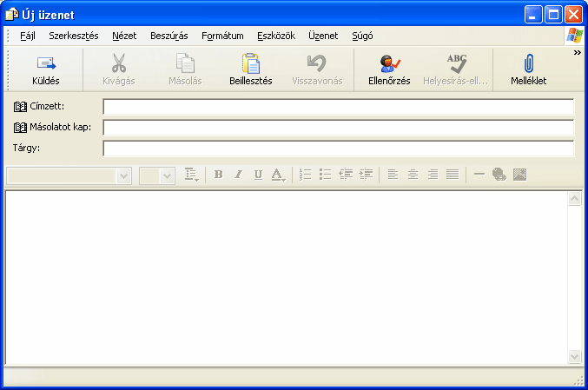Toggle underline formatting button
The height and width of the screenshot is (390, 588).
pyautogui.click(x=258, y=175)
